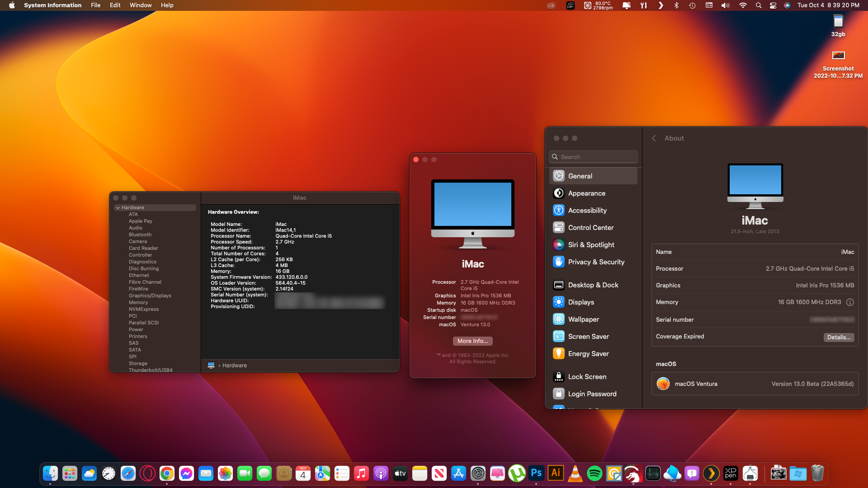
Task: Toggle Privacy & Security settings panel
Action: point(594,262)
